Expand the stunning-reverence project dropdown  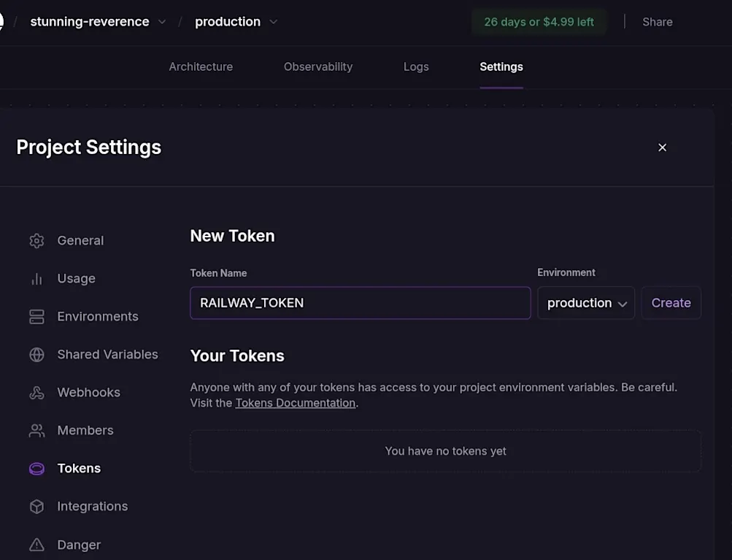coord(162,22)
